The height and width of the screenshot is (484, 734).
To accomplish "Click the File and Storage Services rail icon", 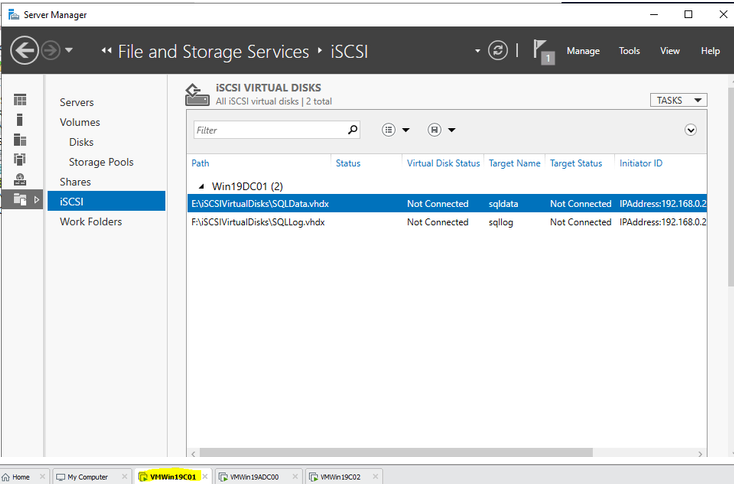I will (20, 200).
